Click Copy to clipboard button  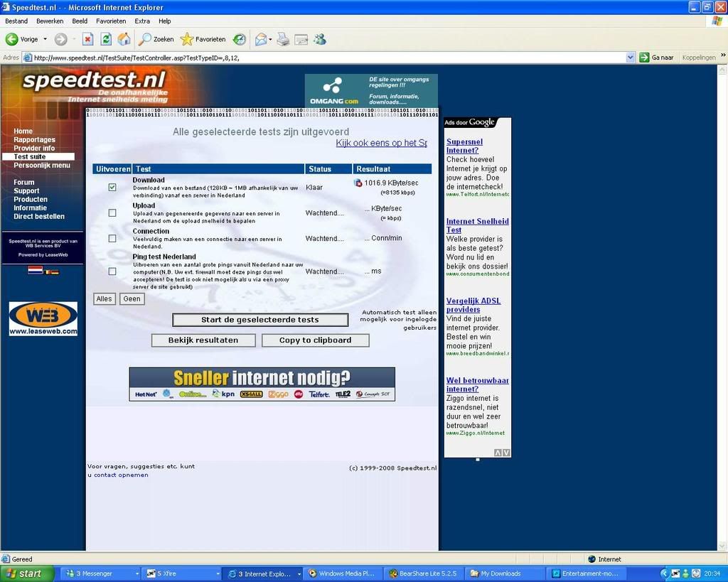[x=315, y=340]
